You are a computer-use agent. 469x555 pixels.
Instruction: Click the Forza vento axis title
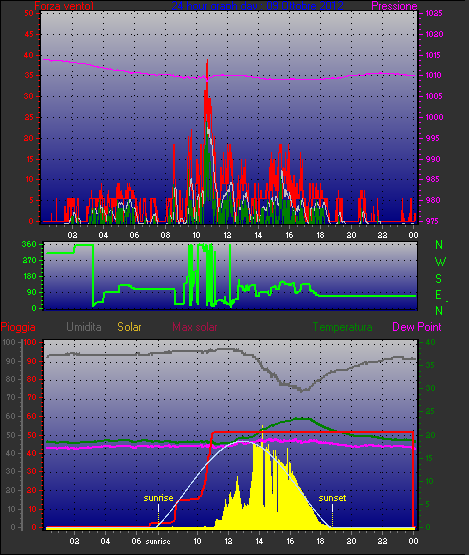[64, 6]
